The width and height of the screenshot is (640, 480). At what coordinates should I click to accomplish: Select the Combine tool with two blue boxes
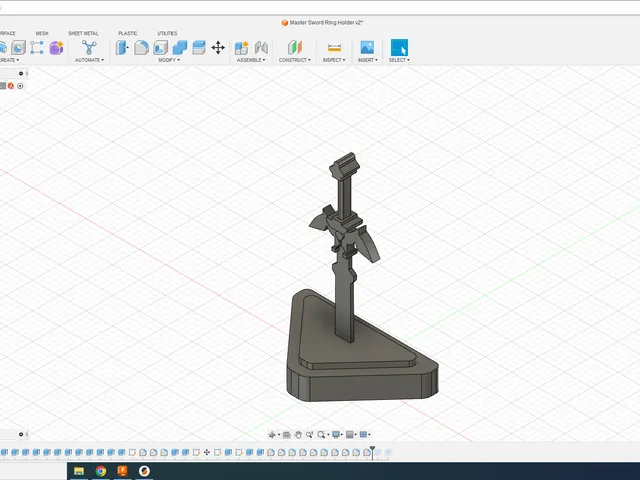(180, 48)
